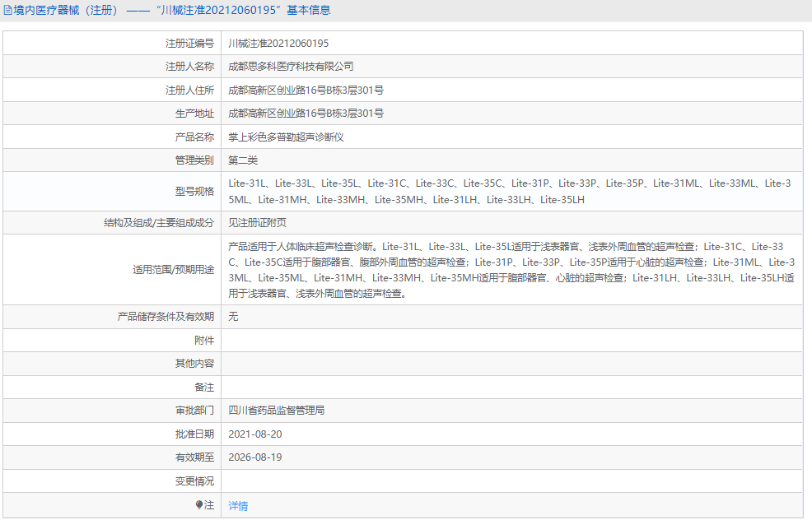Click the 无 value in 产品储存条件 row
Viewport: 812px width, 520px height.
click(x=231, y=316)
